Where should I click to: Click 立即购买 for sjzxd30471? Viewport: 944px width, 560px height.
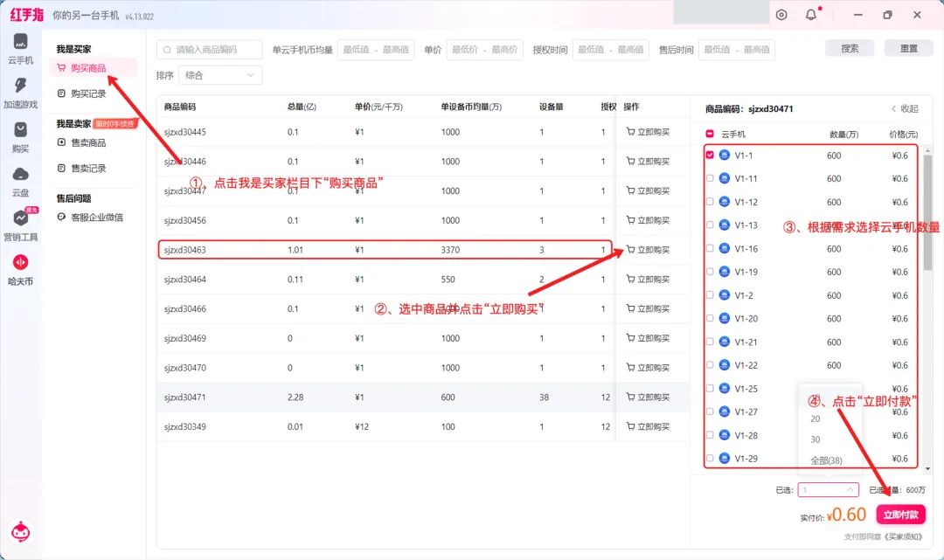click(x=647, y=397)
